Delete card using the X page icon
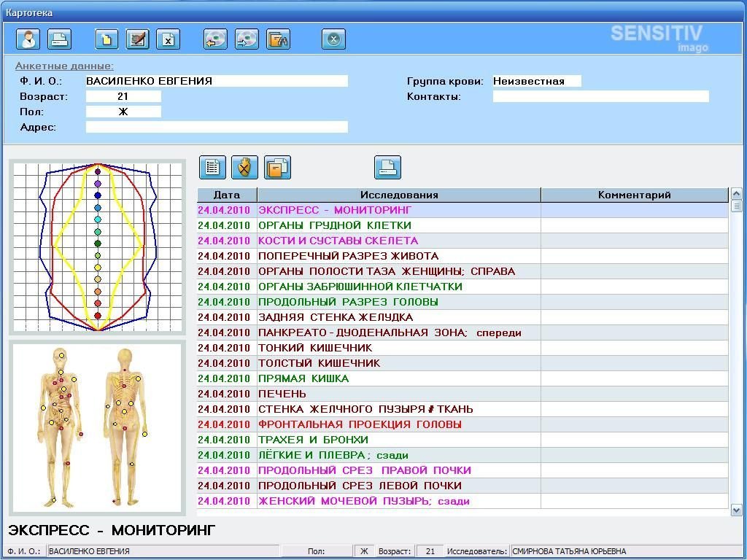This screenshot has height=560, width=747. (168, 39)
